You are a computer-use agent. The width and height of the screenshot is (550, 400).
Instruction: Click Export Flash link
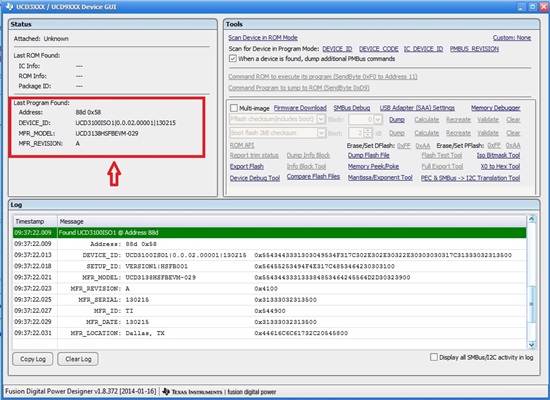[247, 166]
